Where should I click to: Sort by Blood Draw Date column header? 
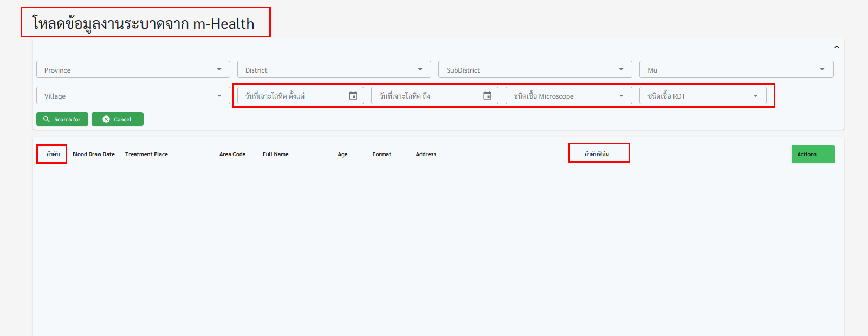pos(94,154)
